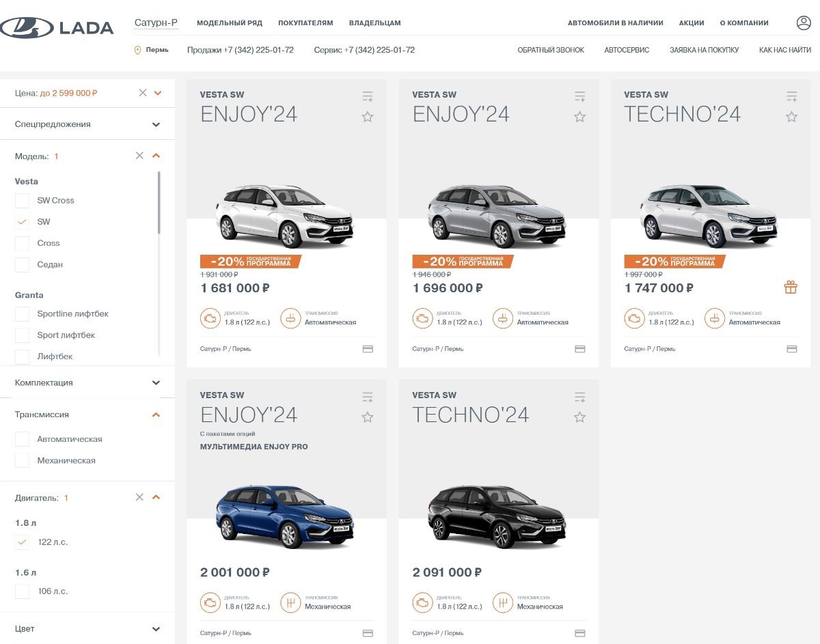Image resolution: width=820 pixels, height=644 pixels.
Task: Open the О компании menu
Action: point(744,23)
